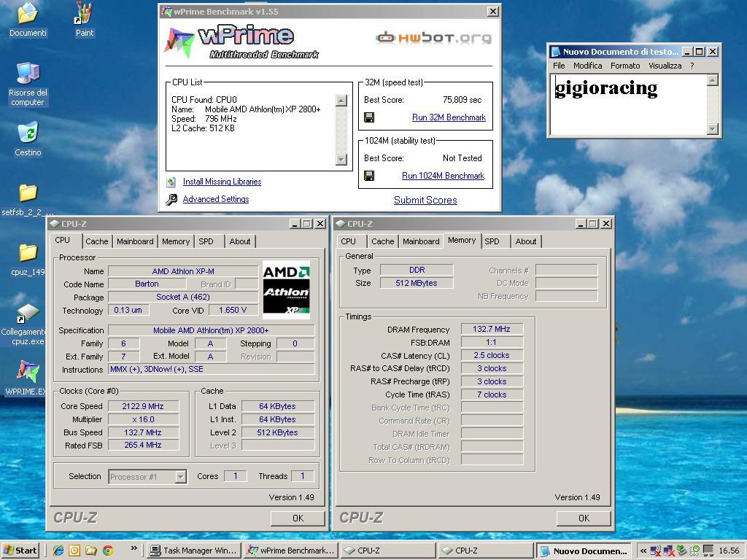This screenshot has width=747, height=560.
Task: Switch to Mainboard tab in right CPU-Z
Action: tap(421, 241)
